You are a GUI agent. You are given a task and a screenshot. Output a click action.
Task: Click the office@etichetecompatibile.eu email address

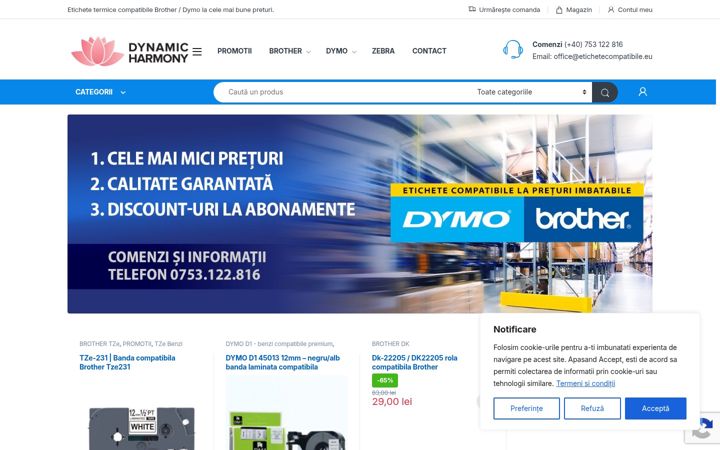point(602,56)
